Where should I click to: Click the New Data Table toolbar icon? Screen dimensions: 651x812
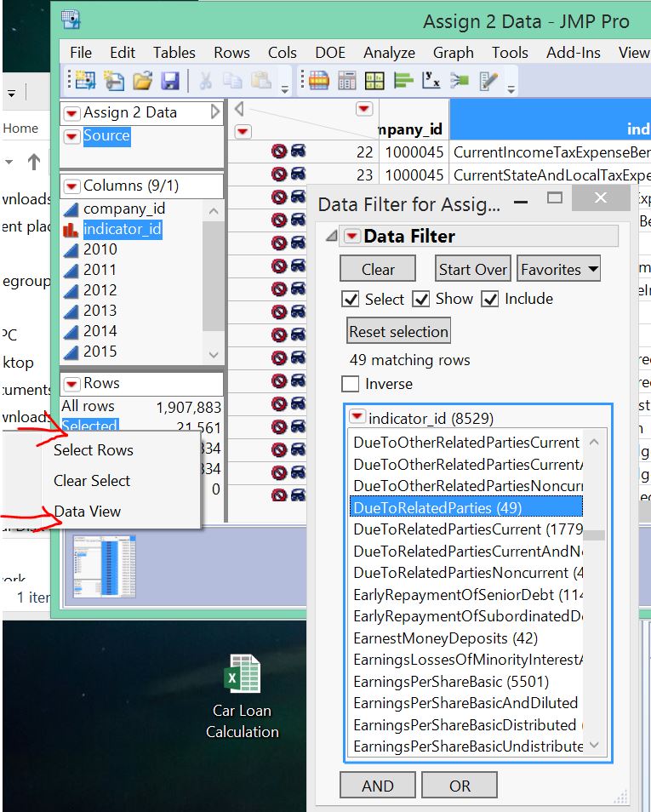click(86, 81)
